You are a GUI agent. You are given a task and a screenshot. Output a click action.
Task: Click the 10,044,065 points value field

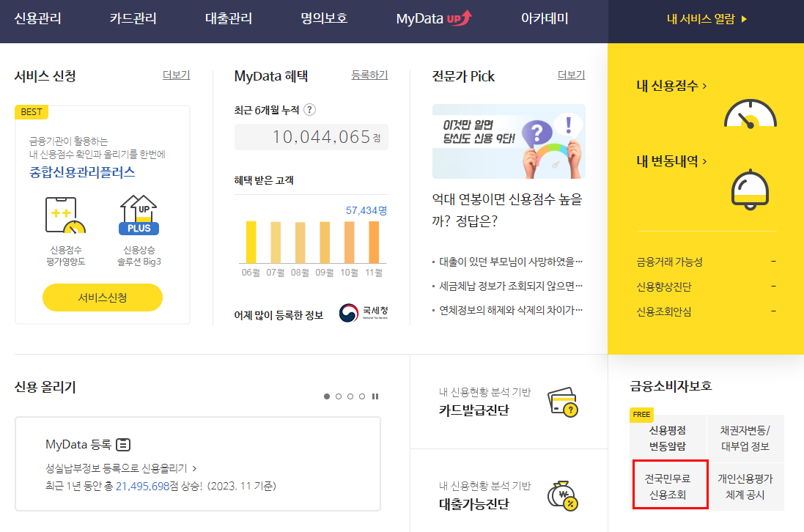coord(311,137)
